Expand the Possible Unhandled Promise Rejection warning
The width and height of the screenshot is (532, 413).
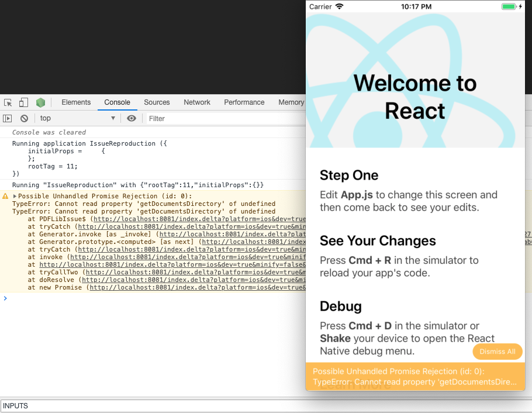point(15,196)
